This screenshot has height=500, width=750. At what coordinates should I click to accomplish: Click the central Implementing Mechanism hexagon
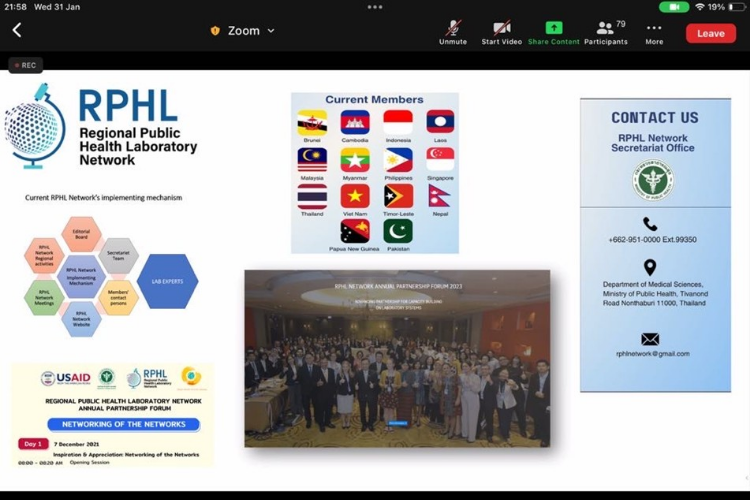[x=81, y=277]
